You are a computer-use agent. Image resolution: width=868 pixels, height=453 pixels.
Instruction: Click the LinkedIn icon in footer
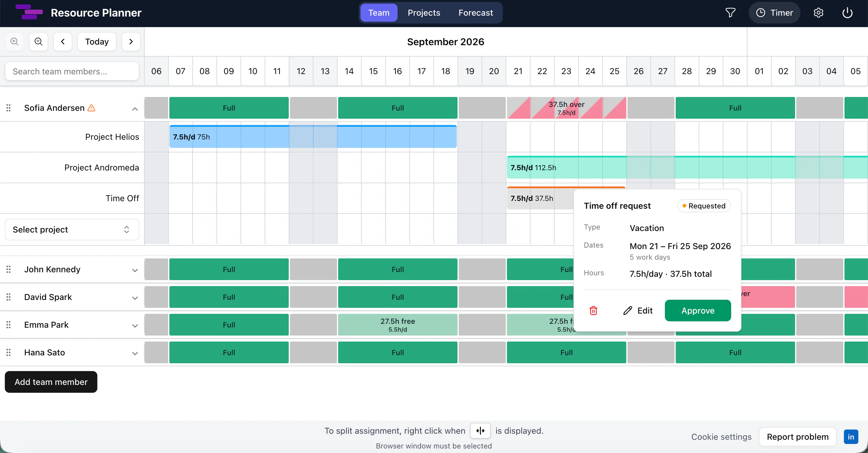point(851,437)
